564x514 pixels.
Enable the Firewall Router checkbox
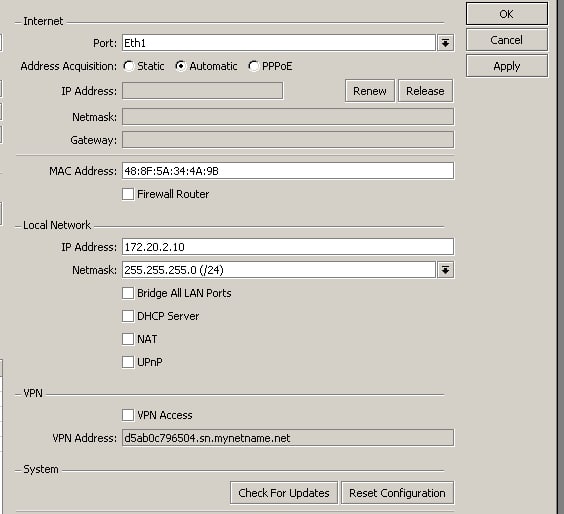tap(128, 194)
